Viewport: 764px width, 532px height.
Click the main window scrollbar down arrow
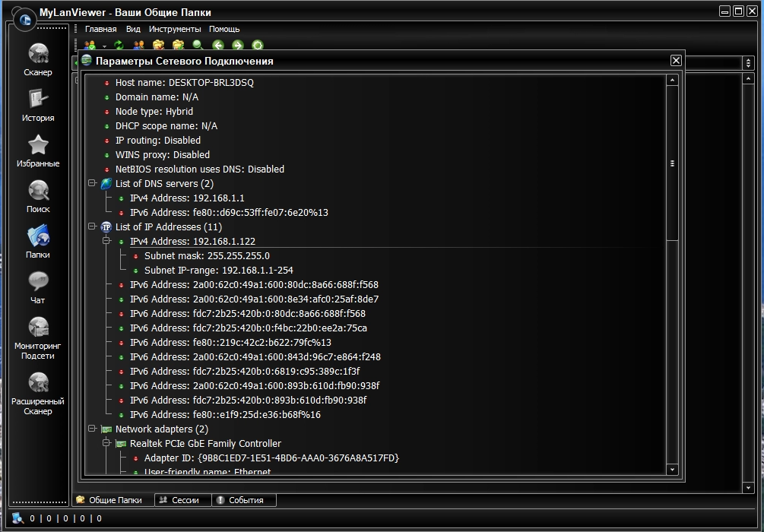[749, 488]
